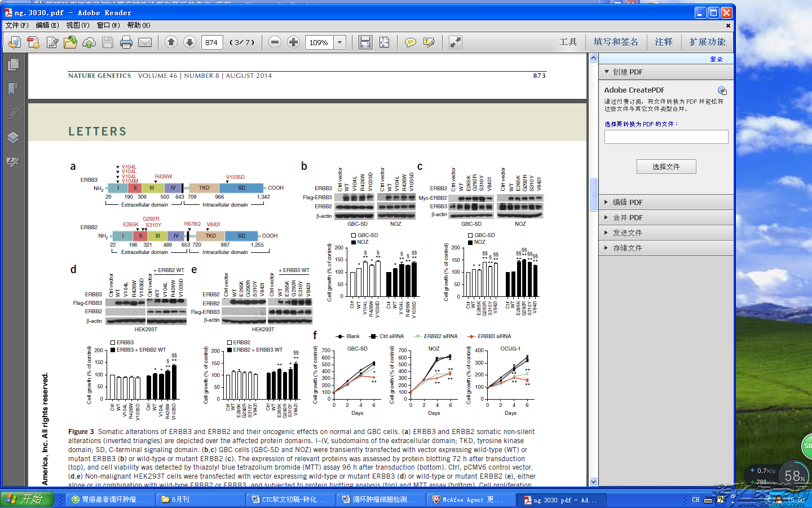812x508 pixels.
Task: Open the 视图(V) menu
Action: pyautogui.click(x=78, y=25)
